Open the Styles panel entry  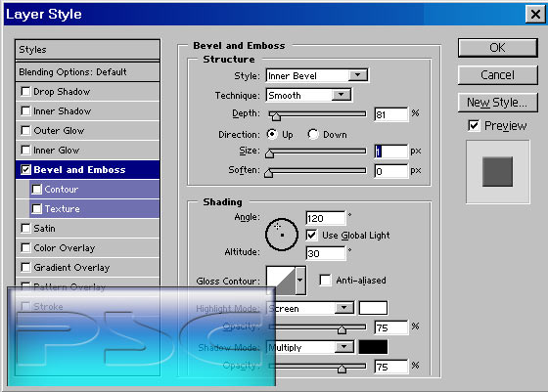[x=87, y=50]
